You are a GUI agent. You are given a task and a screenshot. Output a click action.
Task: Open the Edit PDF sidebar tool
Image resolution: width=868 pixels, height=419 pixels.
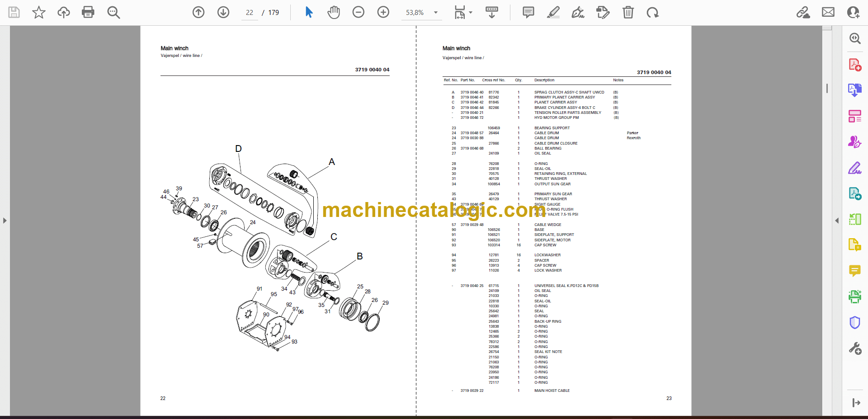click(x=855, y=193)
